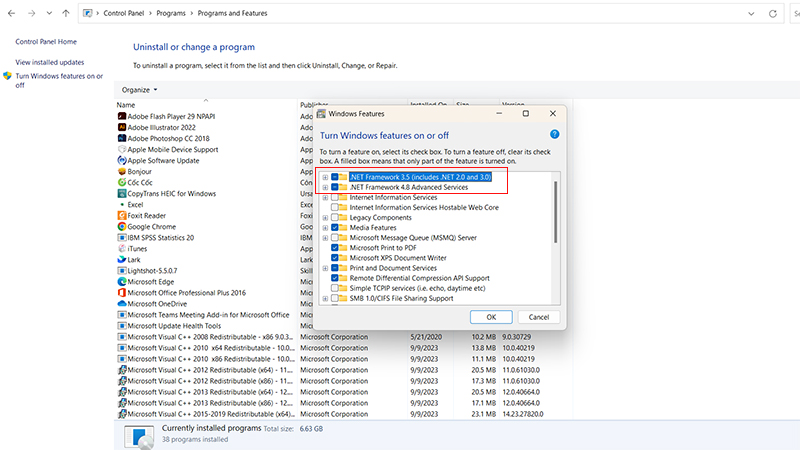Expand the .NET Framework 4.8 Advanced Services node
The width and height of the screenshot is (800, 450).
325,187
